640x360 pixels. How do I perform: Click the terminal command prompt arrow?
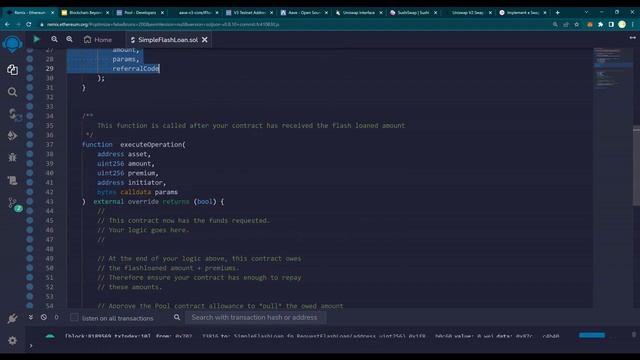point(31,346)
